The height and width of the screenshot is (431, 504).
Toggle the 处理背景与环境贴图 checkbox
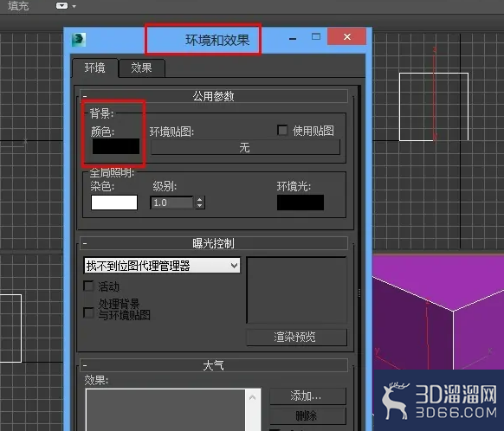(x=88, y=312)
